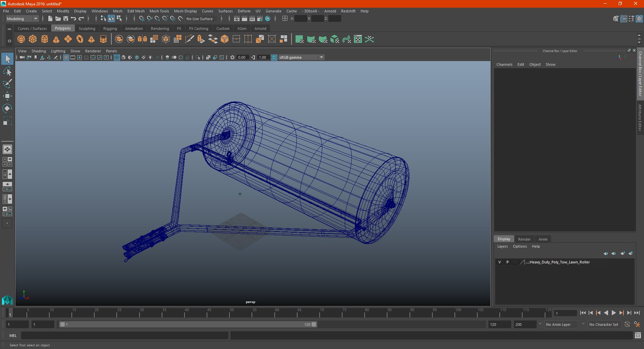Toggle wireframe shading in the panel toolbar
The width and height of the screenshot is (644, 349).
(117, 57)
